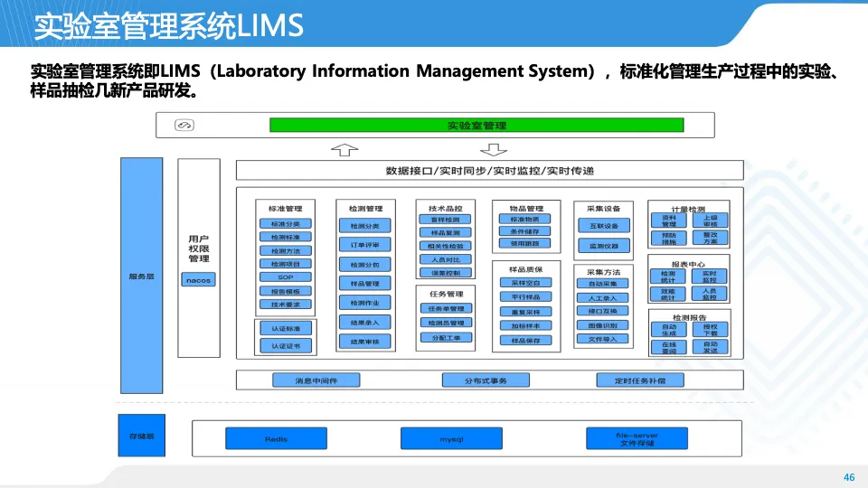Click the 自动发送 box
This screenshot has width=868, height=488.
coord(711,347)
